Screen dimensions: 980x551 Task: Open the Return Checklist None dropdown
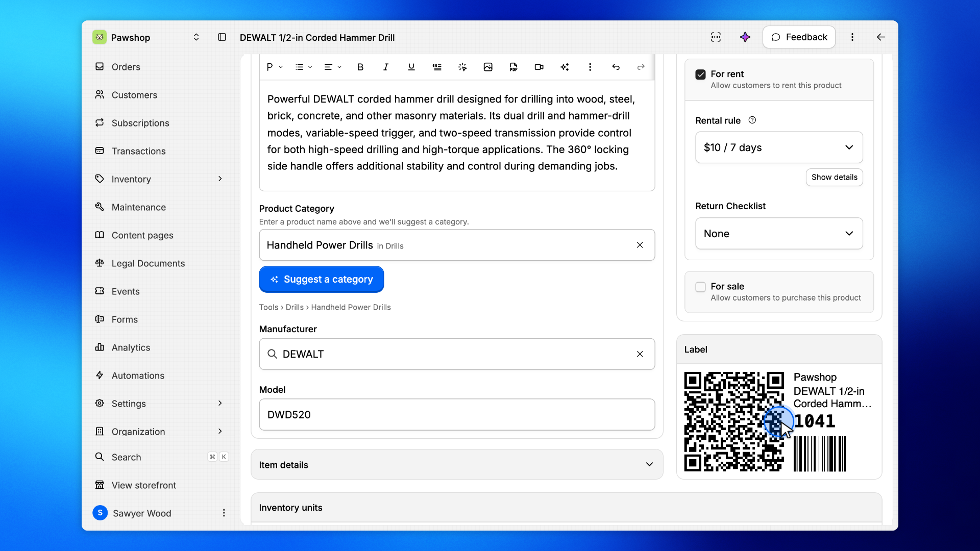pyautogui.click(x=779, y=234)
